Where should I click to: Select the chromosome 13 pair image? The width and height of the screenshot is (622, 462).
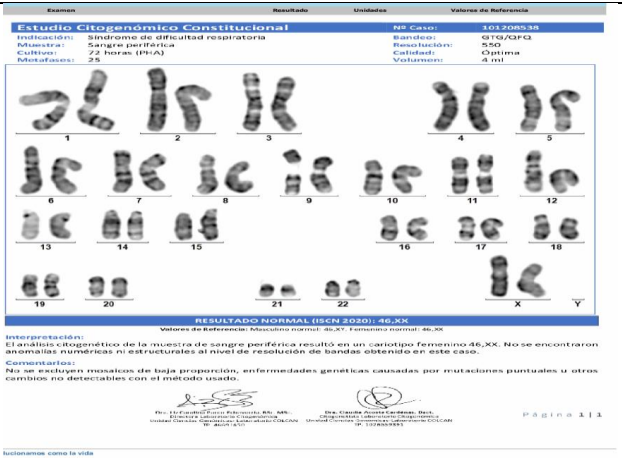tap(45, 225)
